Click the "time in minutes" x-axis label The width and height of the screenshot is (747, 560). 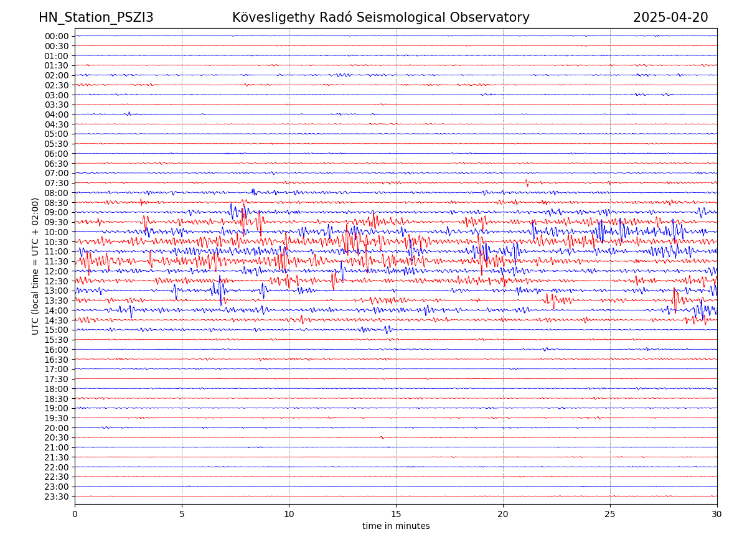click(x=396, y=526)
